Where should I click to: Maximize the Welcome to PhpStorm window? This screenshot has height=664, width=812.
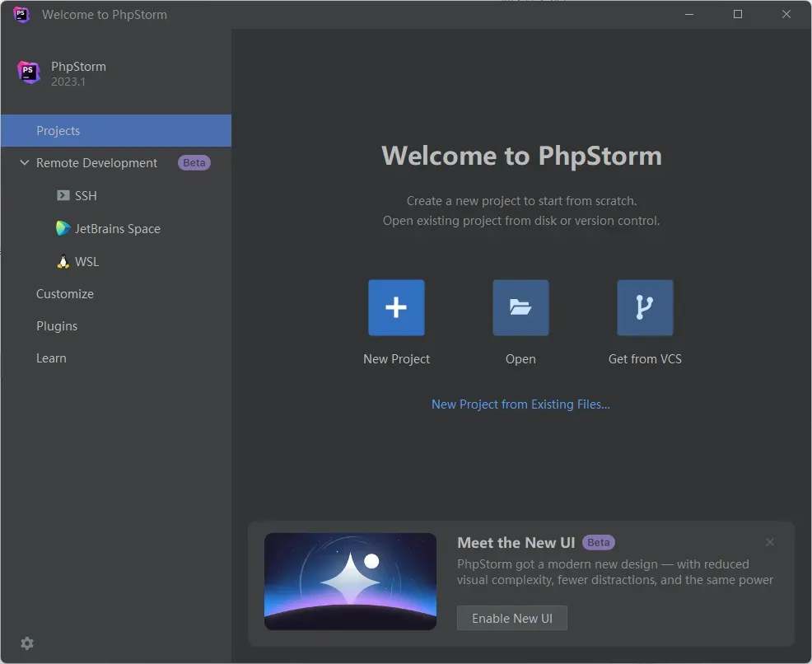tap(737, 15)
